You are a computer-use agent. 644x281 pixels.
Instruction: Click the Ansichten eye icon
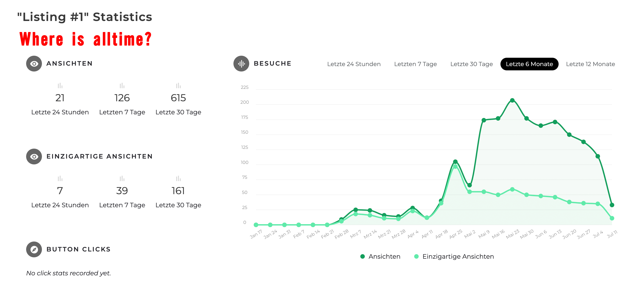click(x=34, y=64)
